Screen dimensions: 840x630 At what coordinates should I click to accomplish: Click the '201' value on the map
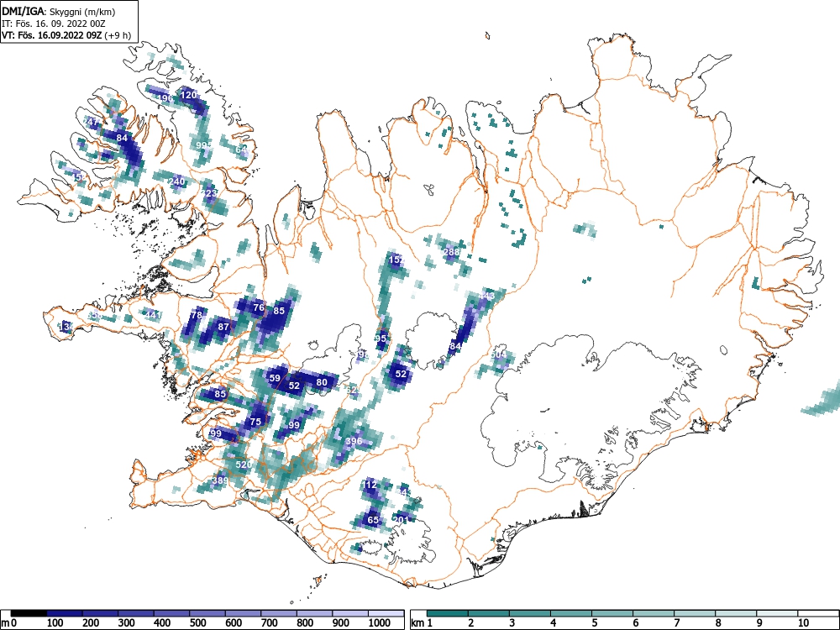pyautogui.click(x=401, y=520)
